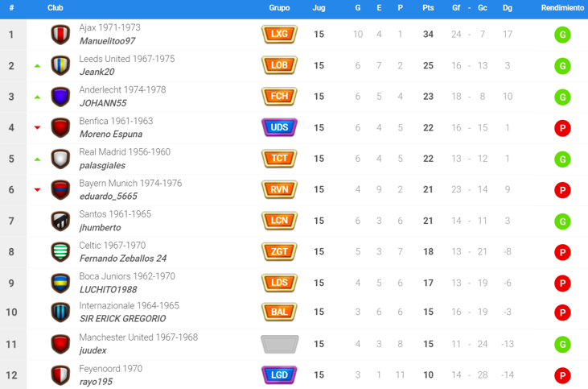
Task: Click the Boca Juniors 1962-1970 club name
Action: coord(126,276)
